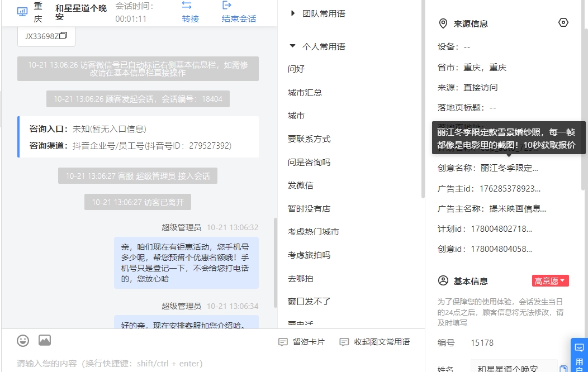Select the 发微信 quick phrase
This screenshot has width=588, height=372.
(300, 185)
